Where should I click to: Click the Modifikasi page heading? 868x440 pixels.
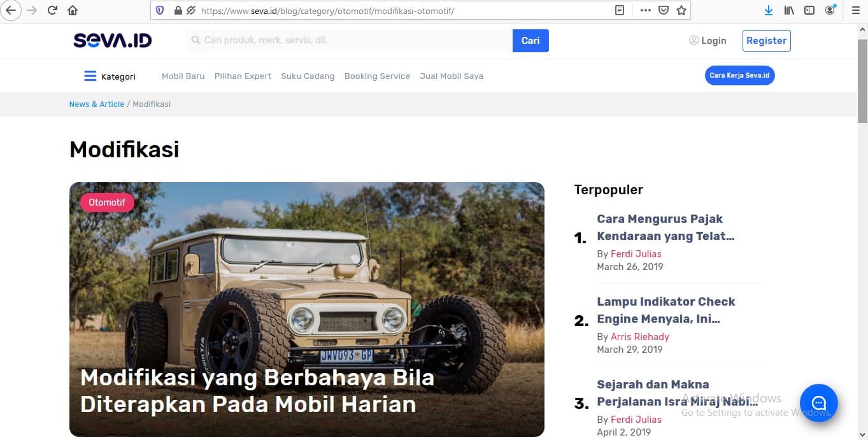[x=124, y=150]
